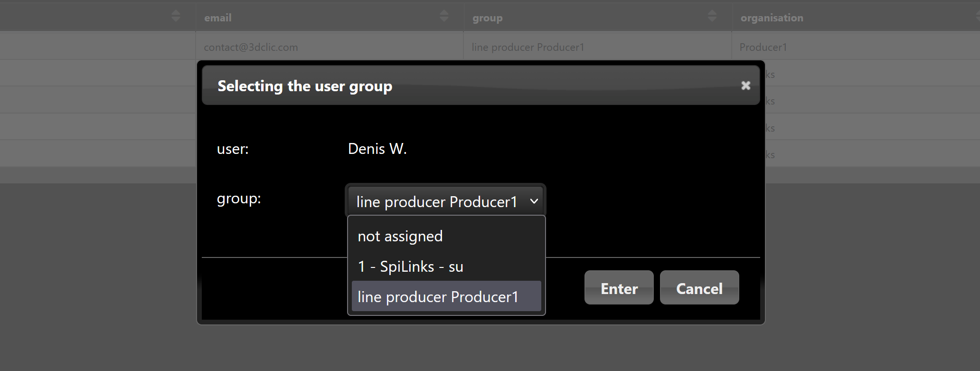Click the chevron arrow on group dropdown

534,201
